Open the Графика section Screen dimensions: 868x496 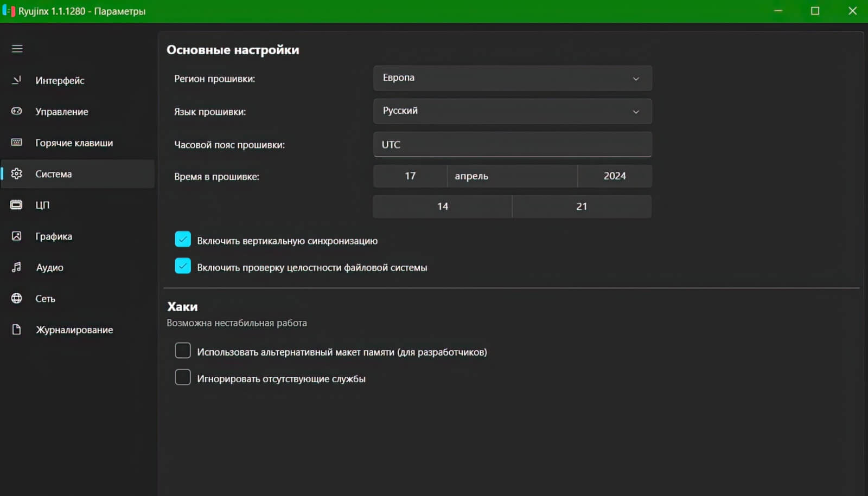pos(78,236)
